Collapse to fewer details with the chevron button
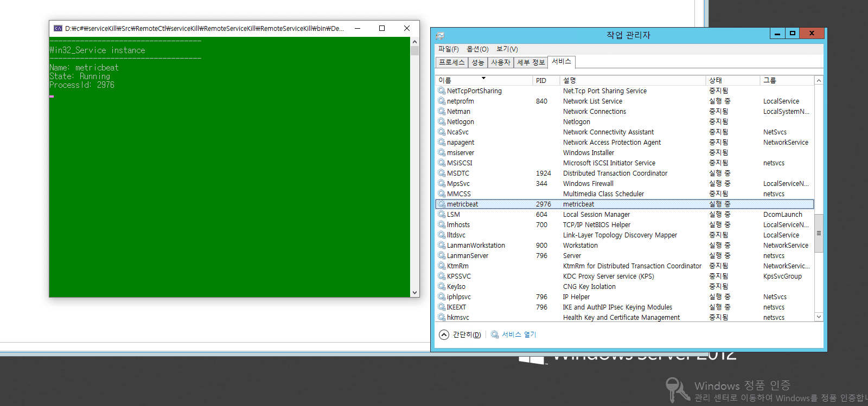868x406 pixels. (x=444, y=334)
